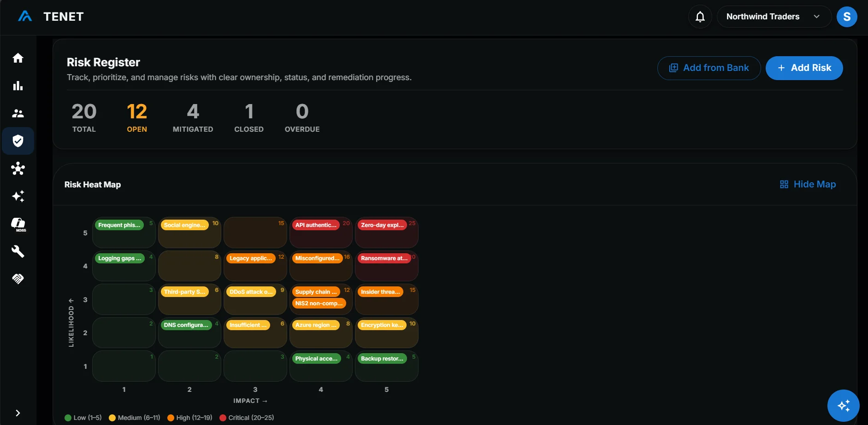
Task: Open the Zero-day expl... risk chip
Action: (x=382, y=225)
